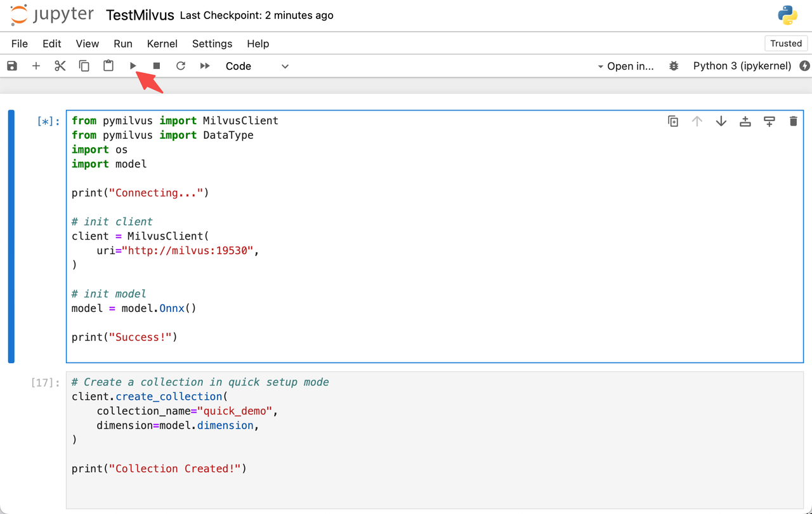Insert a new cell with the plus icon
The height and width of the screenshot is (514, 812).
click(36, 66)
